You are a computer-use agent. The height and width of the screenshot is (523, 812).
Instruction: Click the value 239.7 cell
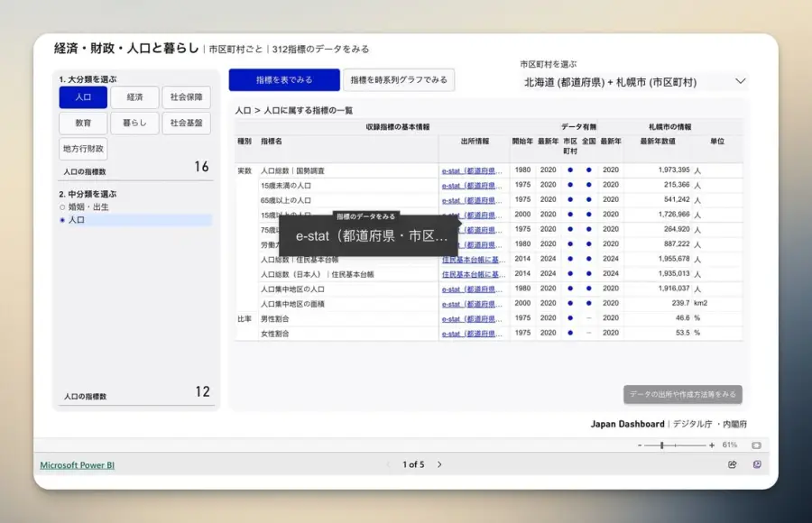click(x=680, y=303)
